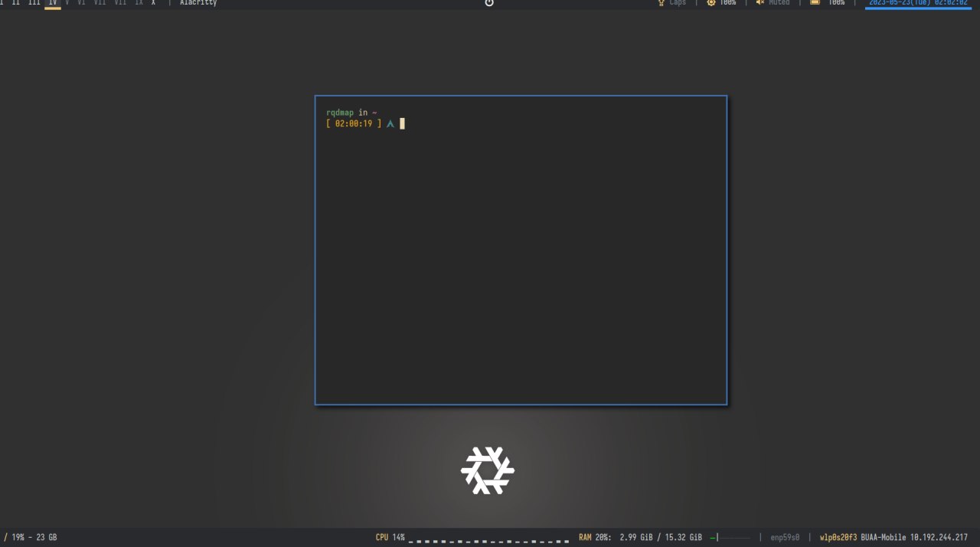Select the active workspace IV
Screen dimensions: 980x547
tap(52, 3)
